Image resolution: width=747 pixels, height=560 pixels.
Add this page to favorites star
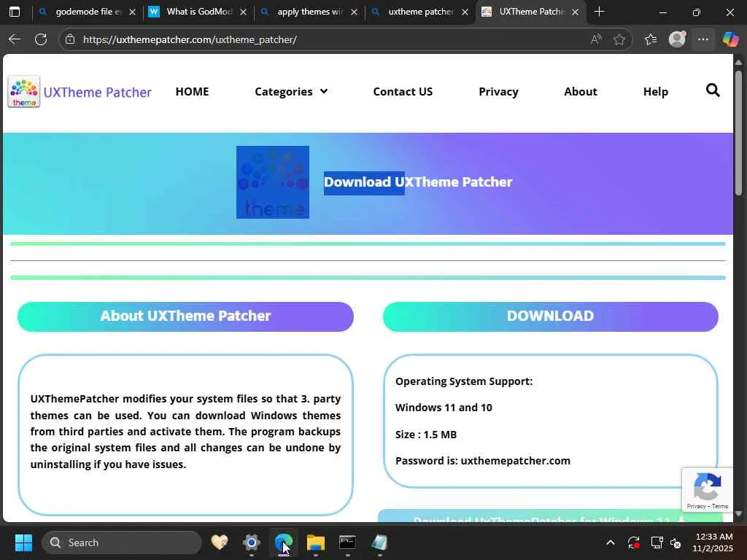click(x=619, y=39)
